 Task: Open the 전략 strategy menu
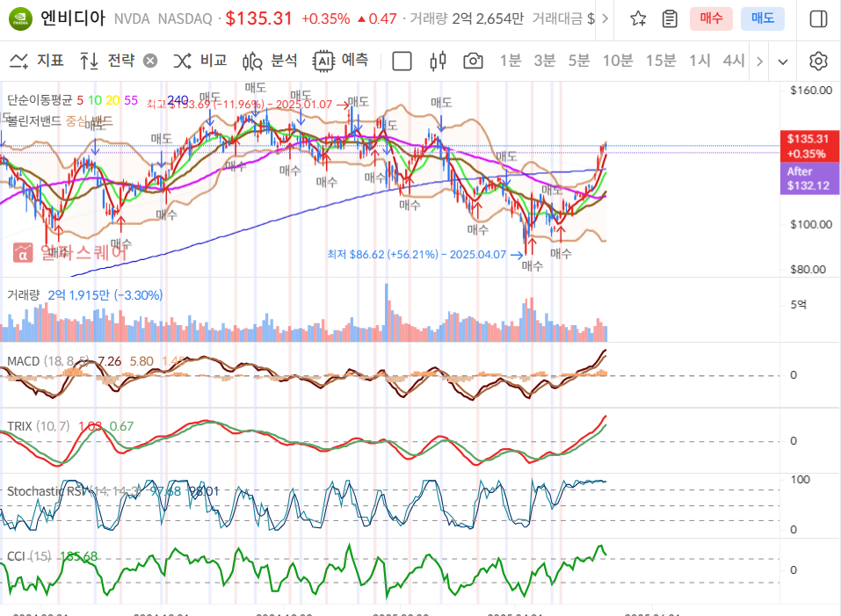click(x=107, y=61)
